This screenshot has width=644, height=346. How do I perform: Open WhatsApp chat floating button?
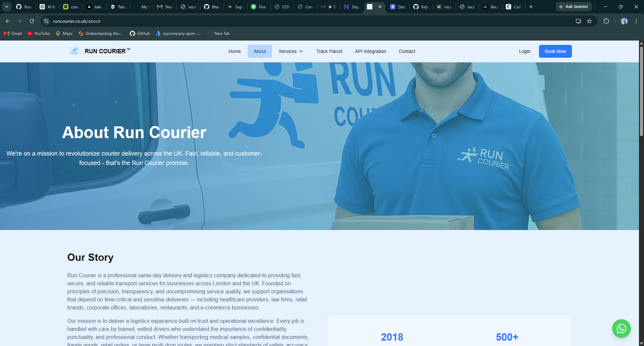(621, 329)
